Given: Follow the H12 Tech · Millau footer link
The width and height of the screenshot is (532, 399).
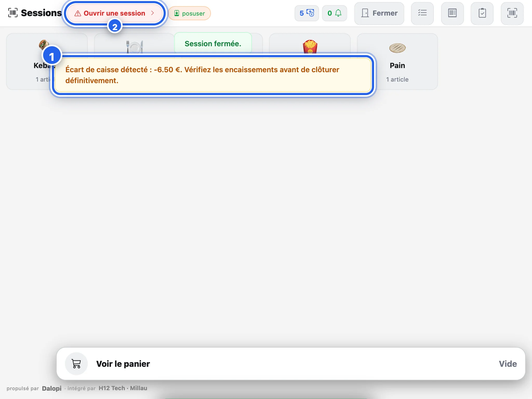Looking at the screenshot, I should click(x=123, y=388).
